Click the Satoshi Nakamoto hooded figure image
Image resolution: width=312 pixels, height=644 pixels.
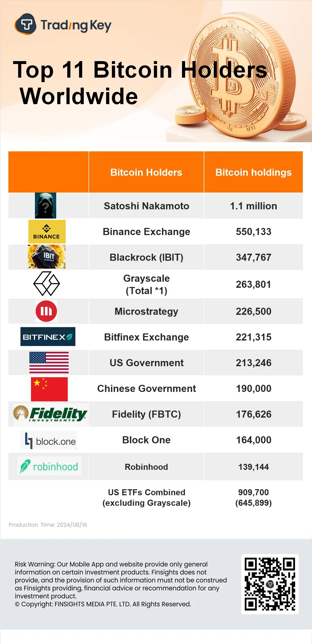tap(45, 206)
